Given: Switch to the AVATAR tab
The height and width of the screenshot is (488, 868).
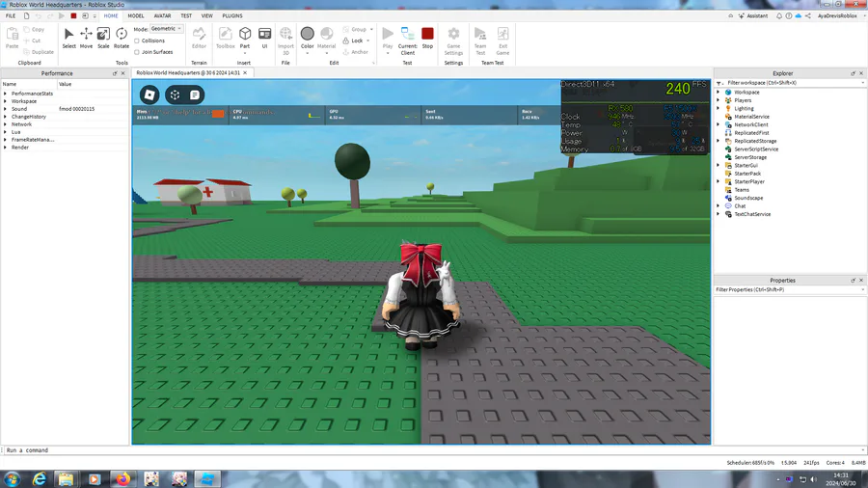Looking at the screenshot, I should pos(162,16).
